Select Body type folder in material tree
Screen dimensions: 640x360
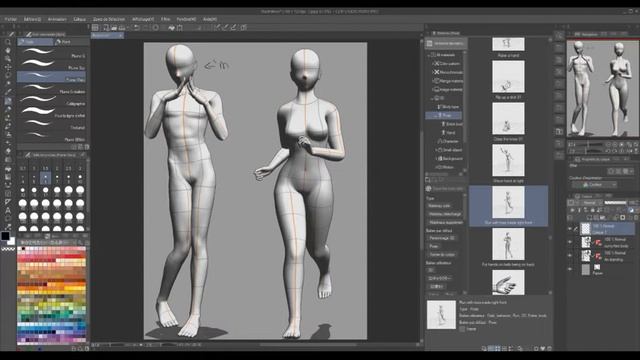[448, 107]
